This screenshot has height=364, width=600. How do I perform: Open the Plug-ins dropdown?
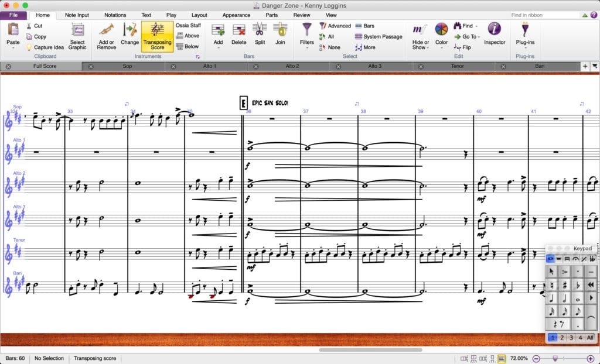[x=525, y=48]
